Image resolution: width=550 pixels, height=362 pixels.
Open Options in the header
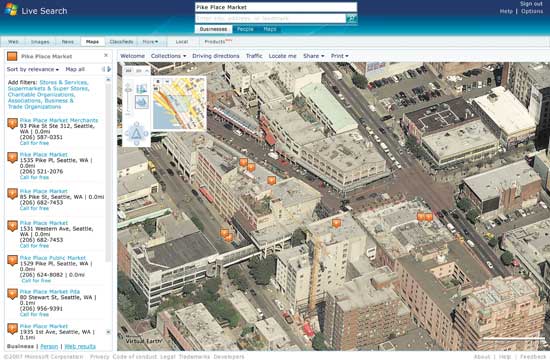coord(532,11)
